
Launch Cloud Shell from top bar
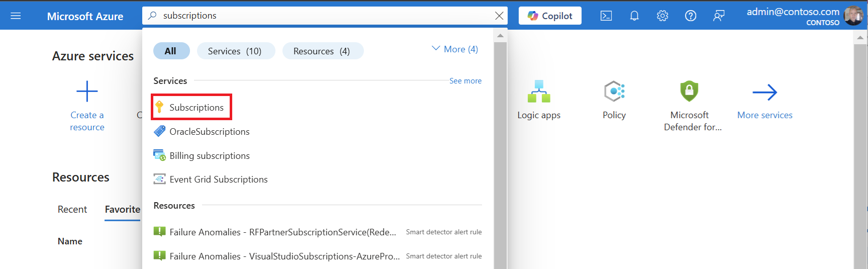click(x=606, y=16)
